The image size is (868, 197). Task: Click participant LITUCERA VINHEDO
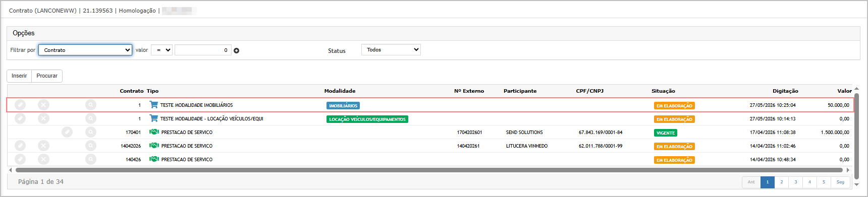click(x=527, y=146)
